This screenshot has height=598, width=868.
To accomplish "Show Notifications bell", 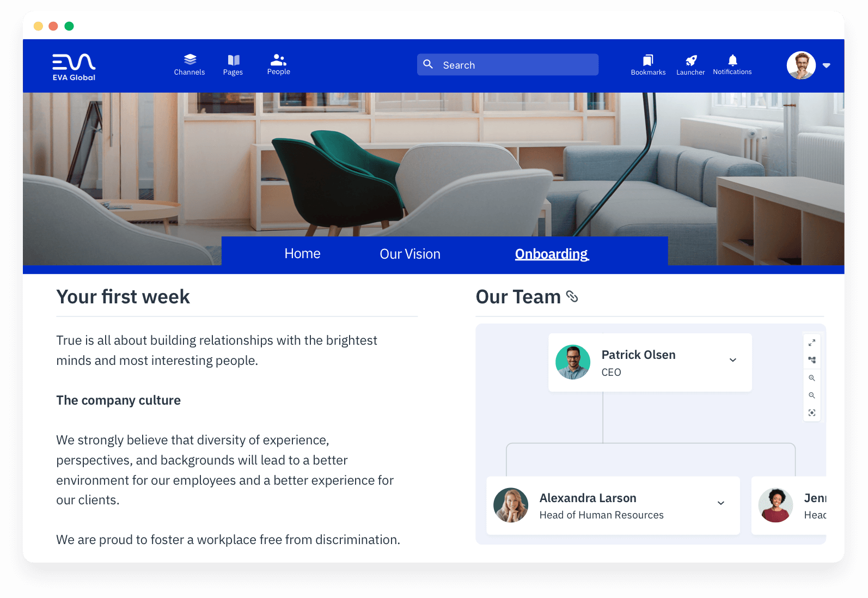I will pyautogui.click(x=732, y=65).
